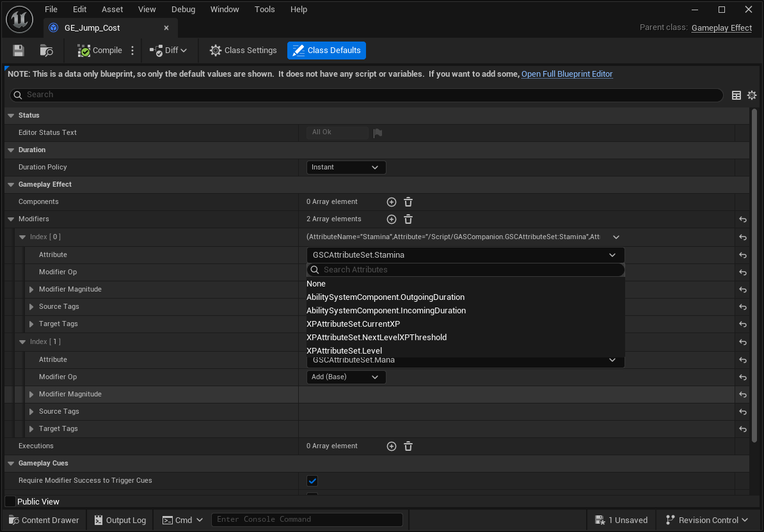Reset Index [1] Target Tags to default
The height and width of the screenshot is (532, 764).
tap(742, 429)
